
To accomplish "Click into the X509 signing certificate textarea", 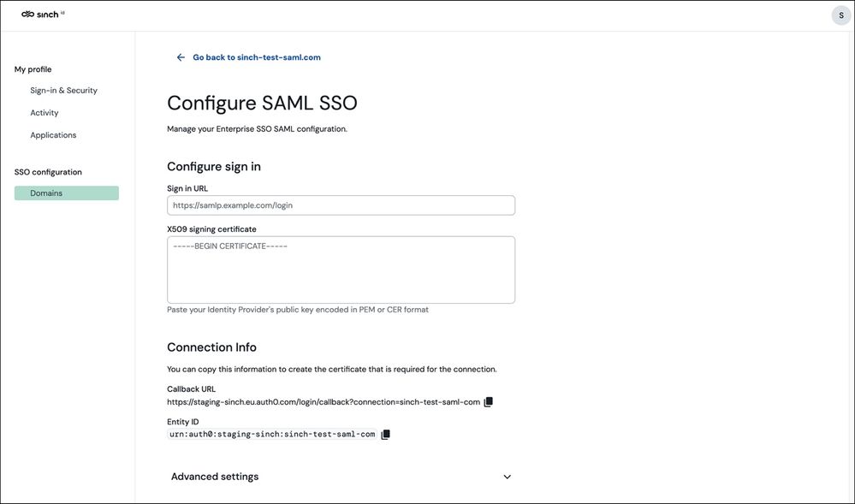I will 341,270.
